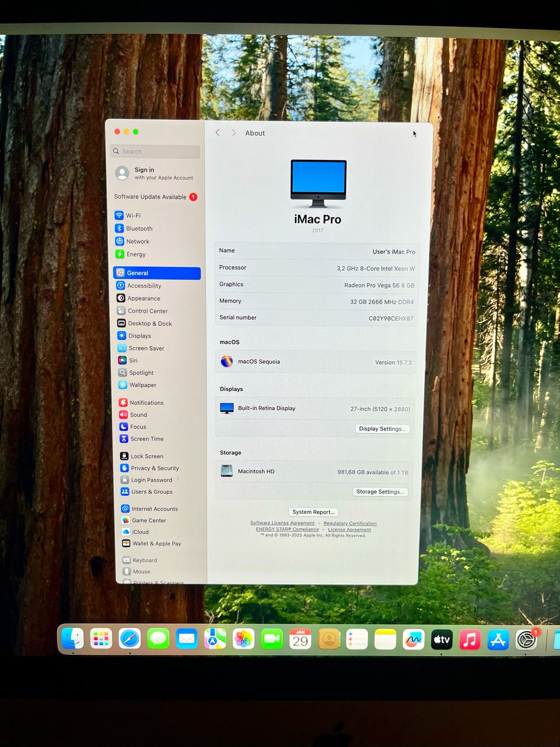Select Spotlight in the sidebar
Viewport: 560px width, 747px height.
(x=136, y=372)
